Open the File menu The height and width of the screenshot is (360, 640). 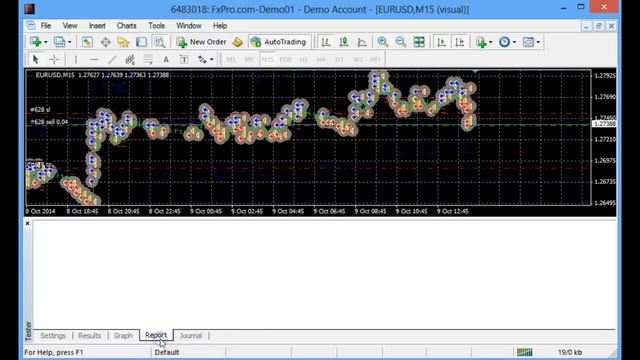click(x=46, y=26)
